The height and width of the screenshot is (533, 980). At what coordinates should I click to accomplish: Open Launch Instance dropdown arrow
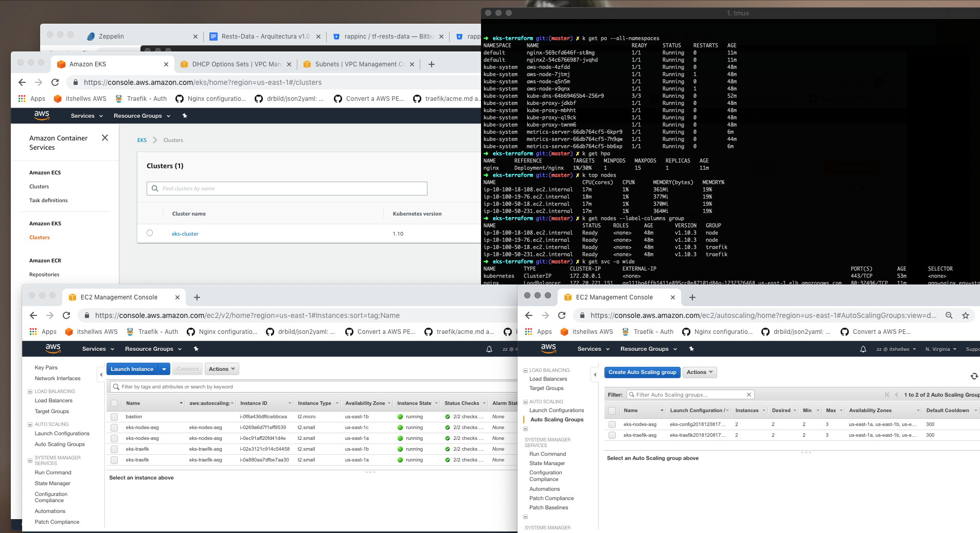point(164,369)
